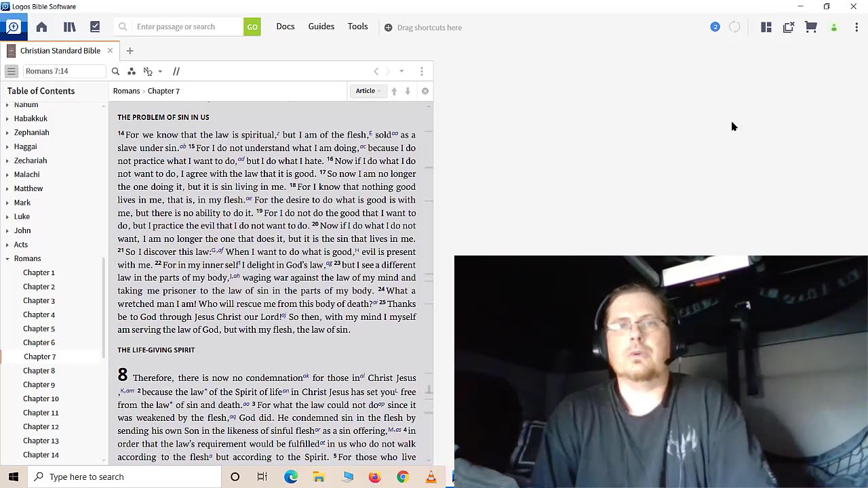
Task: Launch Firefox from the taskbar
Action: 374,476
